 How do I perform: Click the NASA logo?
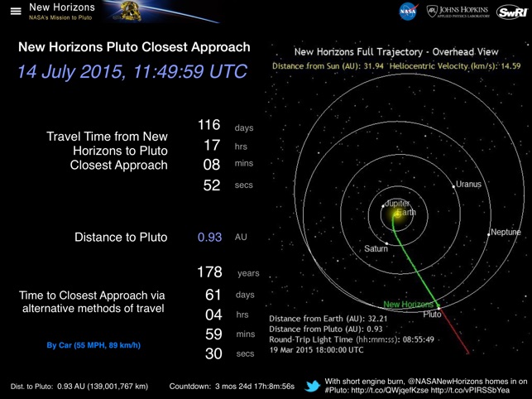(x=408, y=12)
